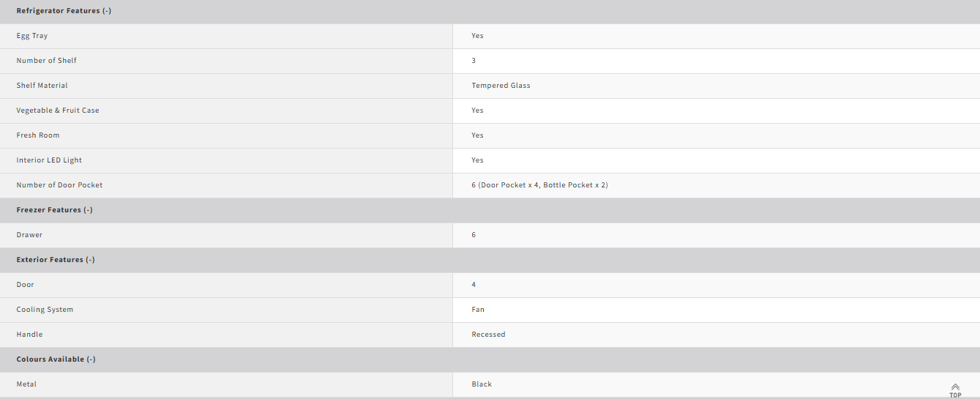The image size is (980, 399).
Task: Select the Cooling System label
Action: point(45,310)
